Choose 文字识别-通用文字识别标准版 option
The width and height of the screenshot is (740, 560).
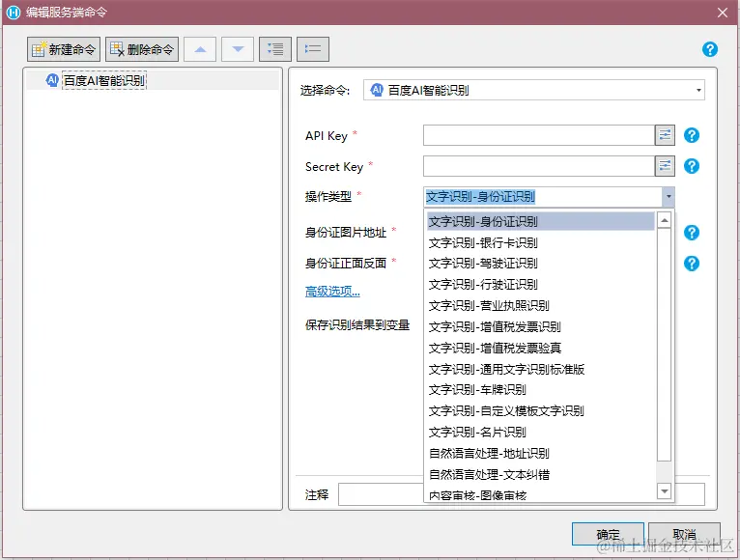pos(541,369)
